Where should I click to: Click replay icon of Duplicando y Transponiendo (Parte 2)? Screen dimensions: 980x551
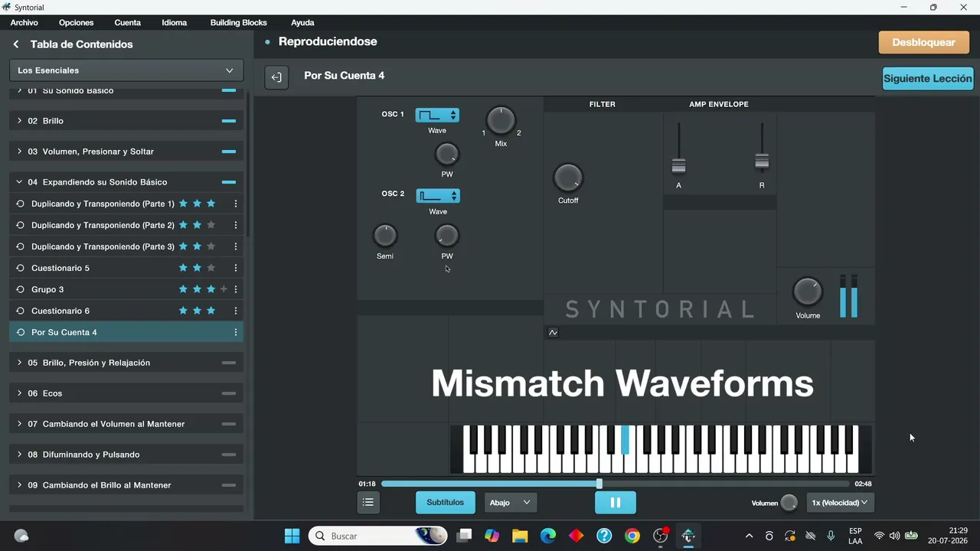pyautogui.click(x=21, y=225)
